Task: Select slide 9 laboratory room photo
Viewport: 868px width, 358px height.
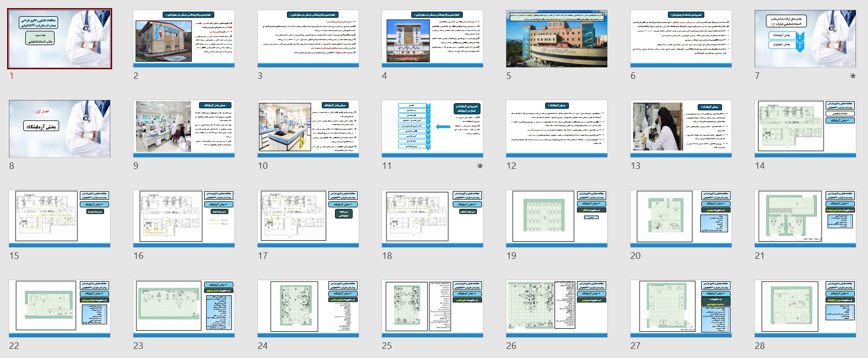Action: (x=184, y=128)
